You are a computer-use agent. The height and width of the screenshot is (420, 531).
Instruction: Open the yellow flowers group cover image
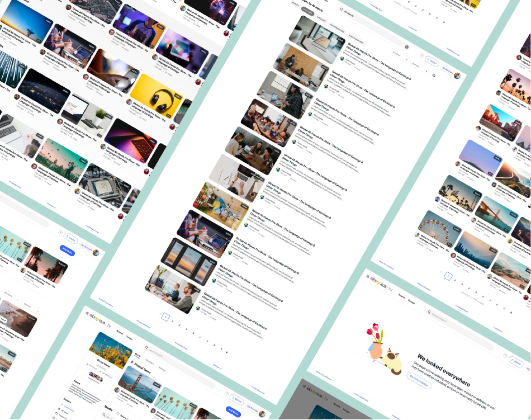[x=111, y=350]
